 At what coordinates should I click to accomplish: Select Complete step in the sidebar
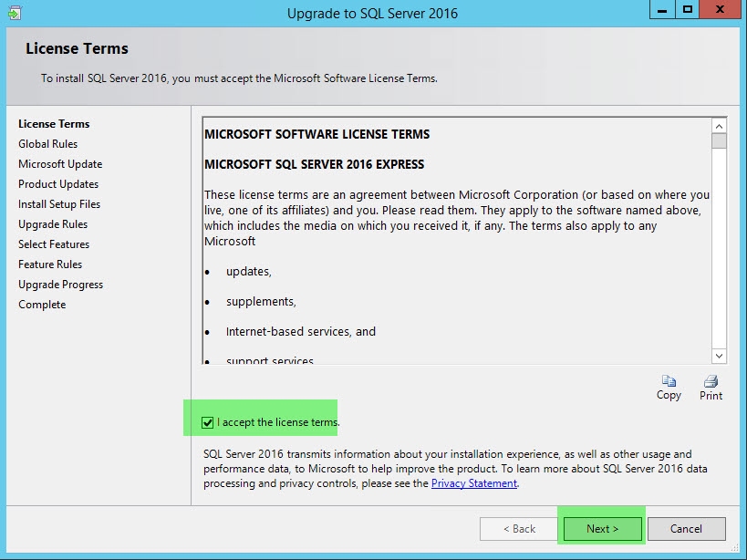point(42,305)
